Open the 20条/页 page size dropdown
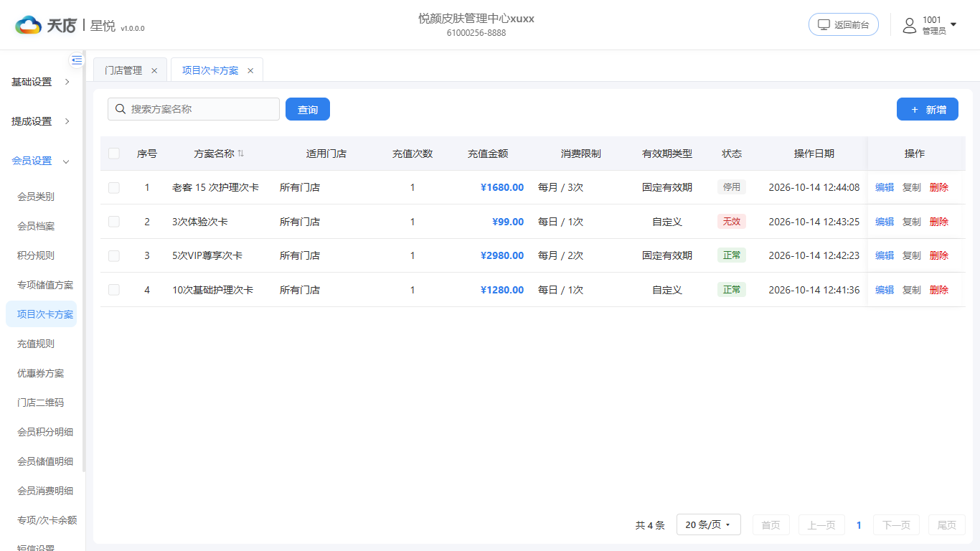 pos(708,525)
